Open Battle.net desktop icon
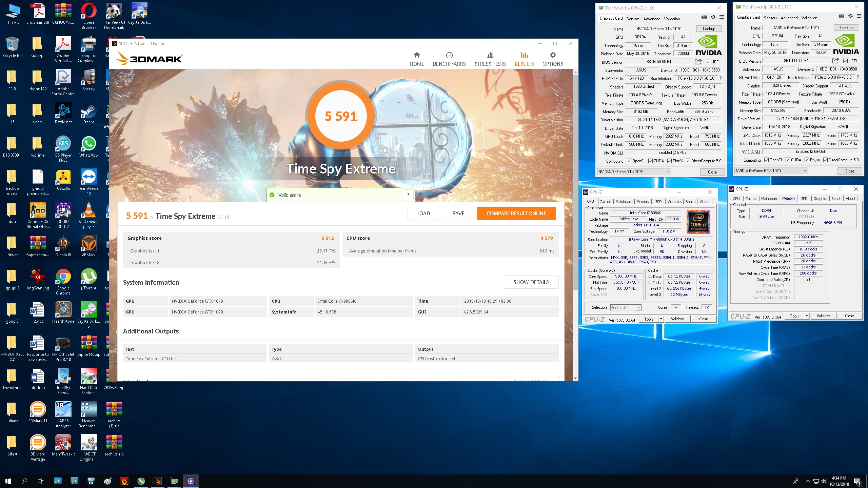This screenshot has height=488, width=868. click(63, 114)
